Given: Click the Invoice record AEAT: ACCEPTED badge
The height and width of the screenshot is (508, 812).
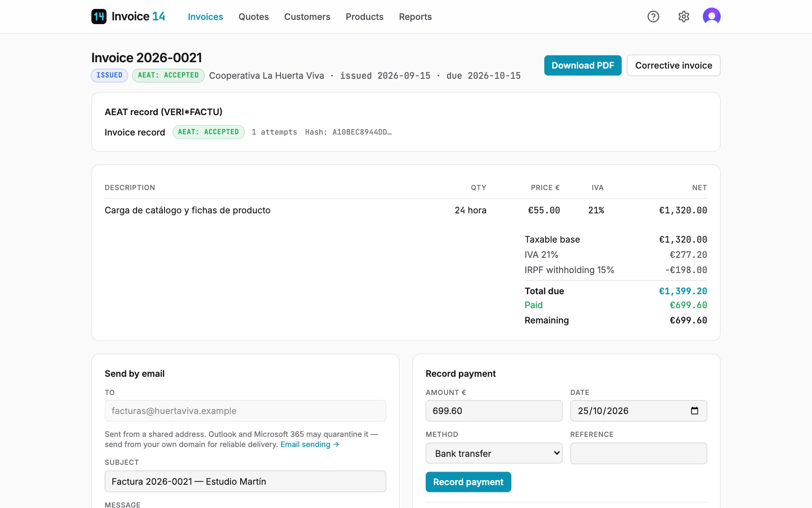Looking at the screenshot, I should [208, 132].
